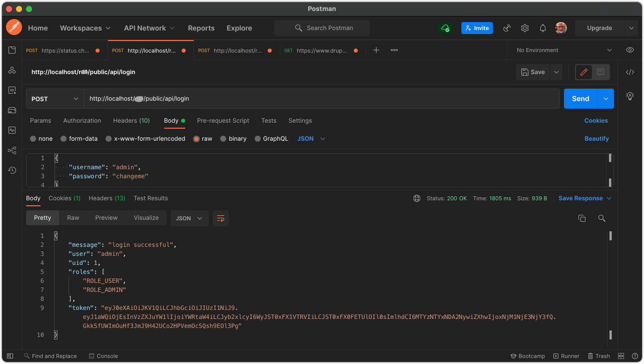Viewport: 644px width, 364px height.
Task: Switch to the Test Results tab
Action: (x=150, y=198)
